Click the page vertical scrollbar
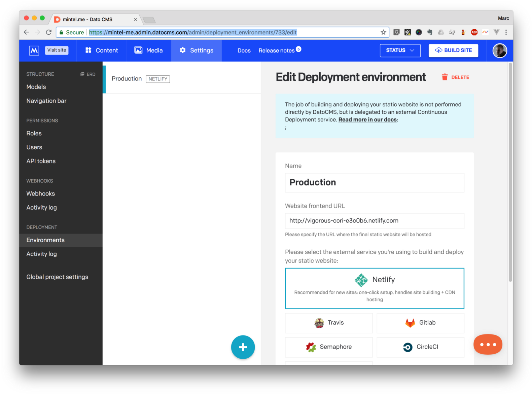The image size is (532, 394). tap(510, 172)
